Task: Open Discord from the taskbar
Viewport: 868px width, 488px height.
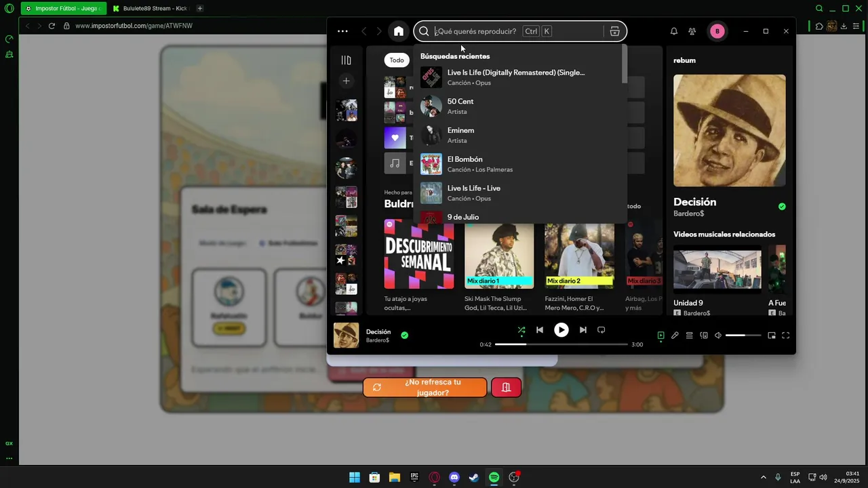Action: pos(454,477)
